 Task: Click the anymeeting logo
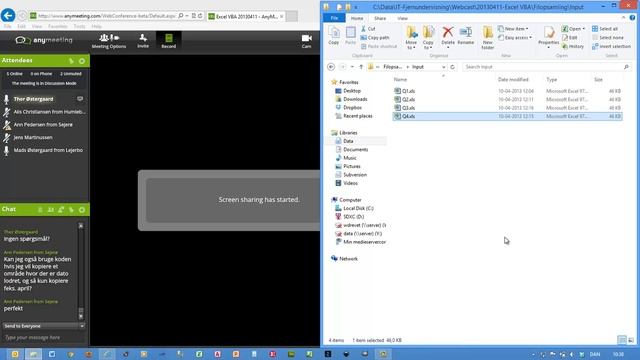(x=44, y=40)
